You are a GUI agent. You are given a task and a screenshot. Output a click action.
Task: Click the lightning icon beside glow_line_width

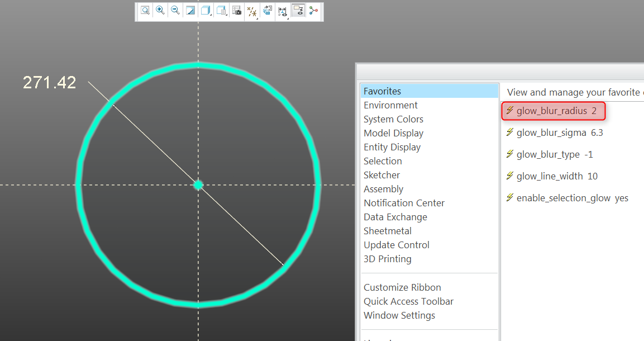click(x=510, y=176)
